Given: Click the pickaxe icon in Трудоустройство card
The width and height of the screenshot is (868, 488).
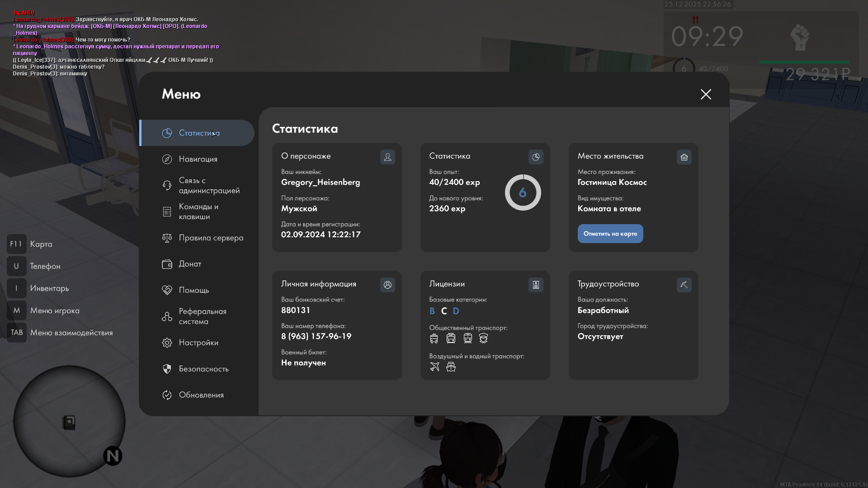Looking at the screenshot, I should (x=684, y=285).
